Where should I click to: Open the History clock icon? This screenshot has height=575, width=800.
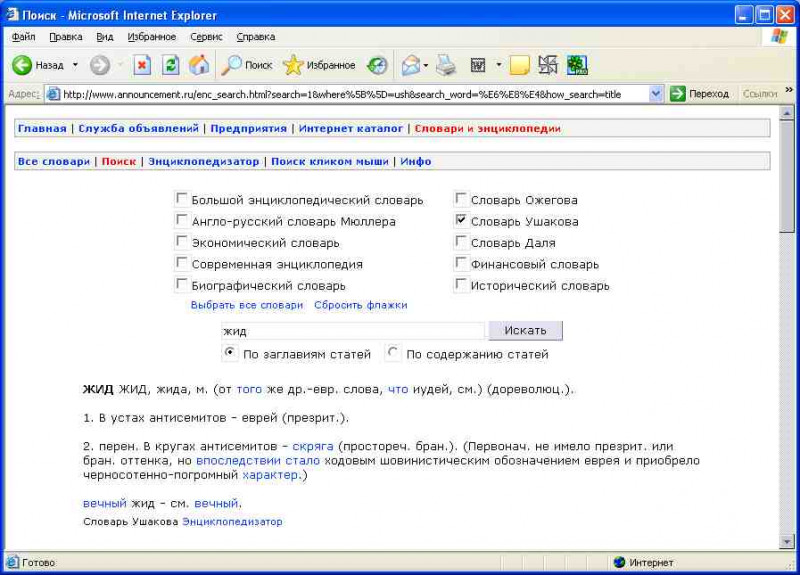(378, 65)
